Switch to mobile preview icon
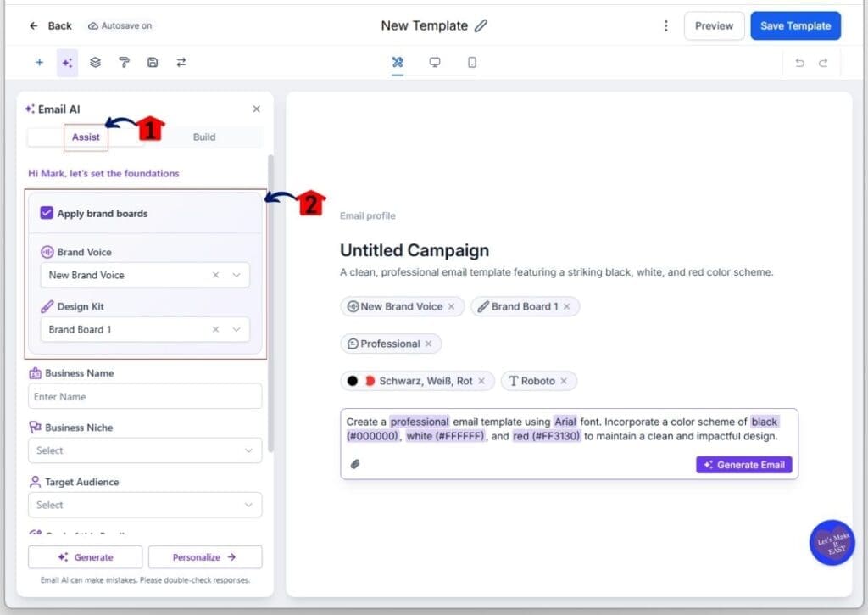This screenshot has height=615, width=868. coord(472,62)
